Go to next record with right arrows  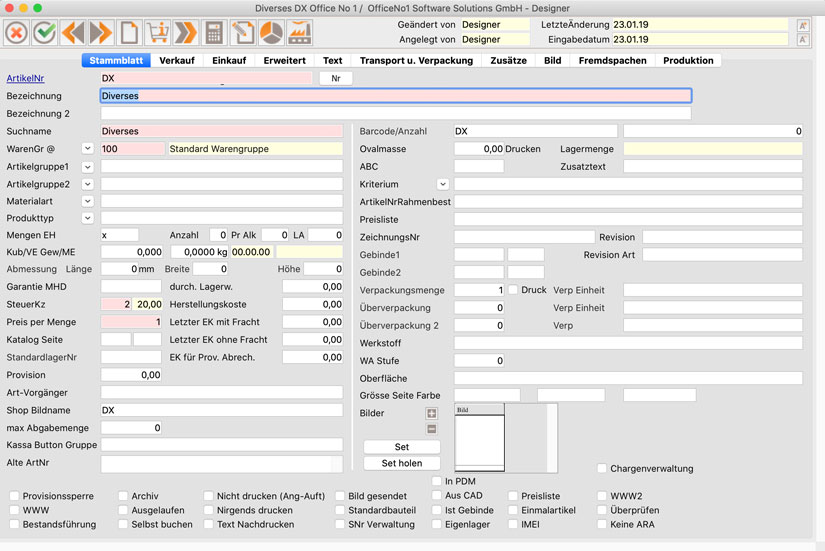(101, 33)
